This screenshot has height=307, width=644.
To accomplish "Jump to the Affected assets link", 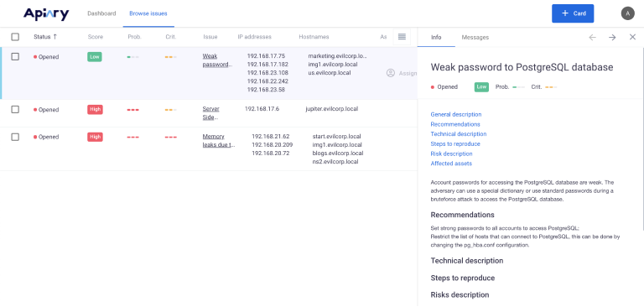I will [x=451, y=164].
